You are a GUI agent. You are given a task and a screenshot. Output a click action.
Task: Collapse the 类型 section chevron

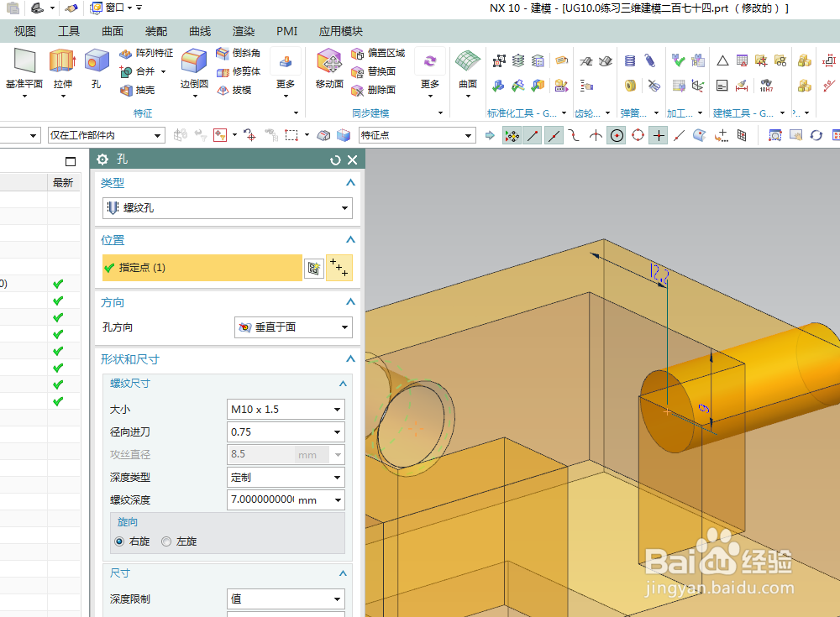350,183
